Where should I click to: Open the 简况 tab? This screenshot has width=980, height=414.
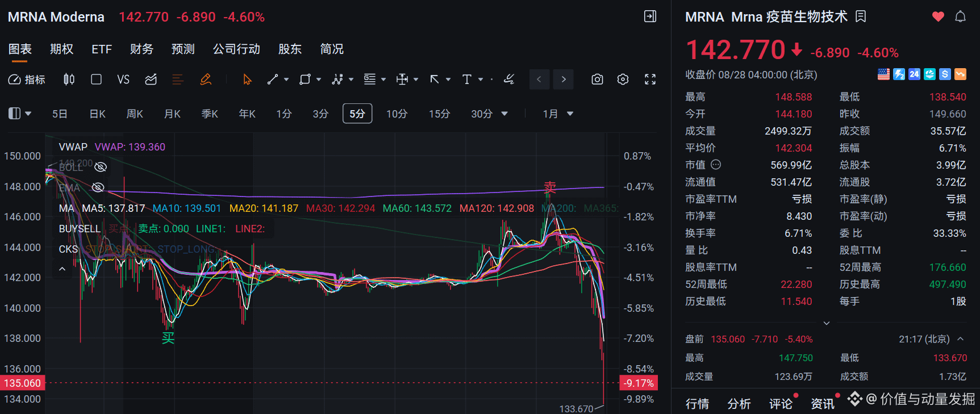click(332, 49)
